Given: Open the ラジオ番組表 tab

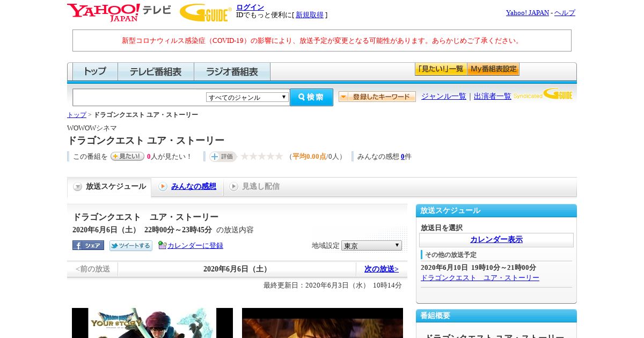Looking at the screenshot, I should [x=232, y=71].
